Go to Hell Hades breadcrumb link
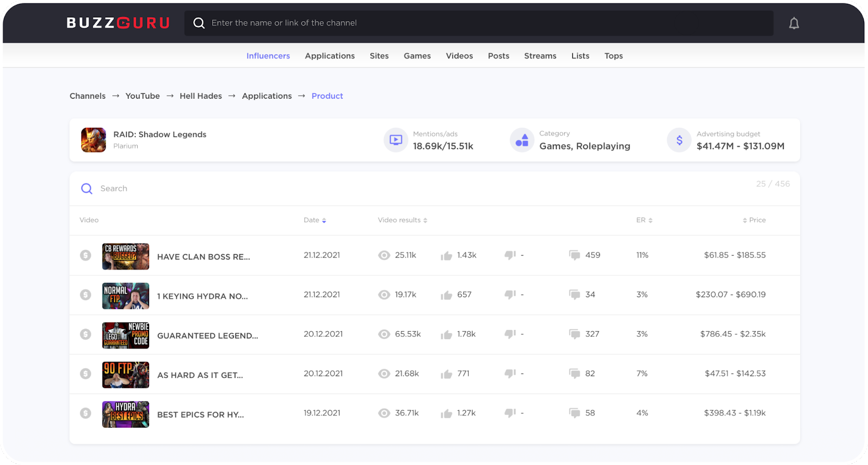The height and width of the screenshot is (465, 868). pos(201,96)
